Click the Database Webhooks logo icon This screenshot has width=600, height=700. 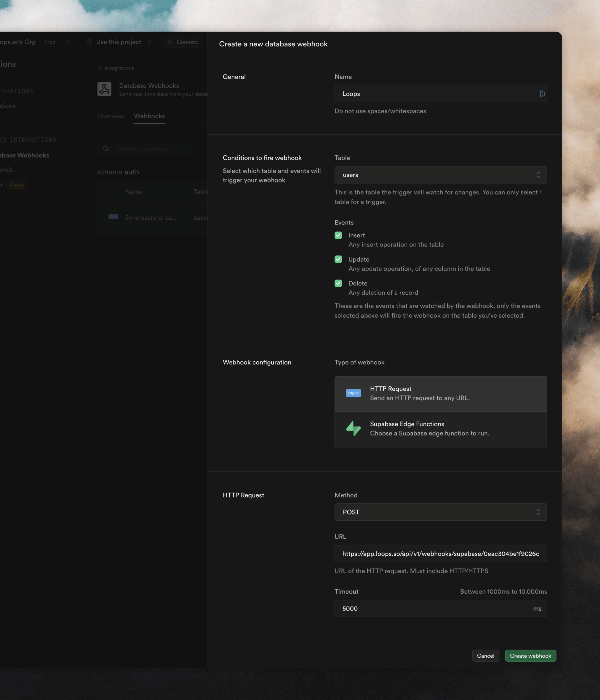point(104,89)
